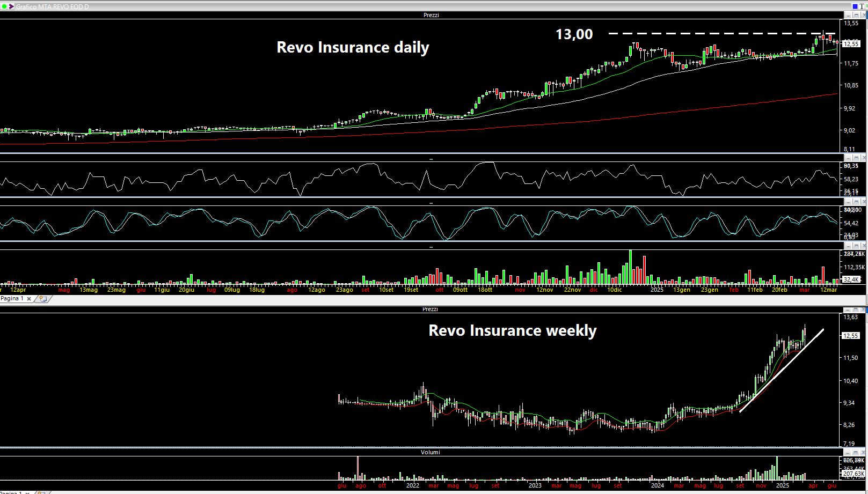Maximize the single-line oscillator pane
This screenshot has width=868, height=494.
(x=856, y=158)
